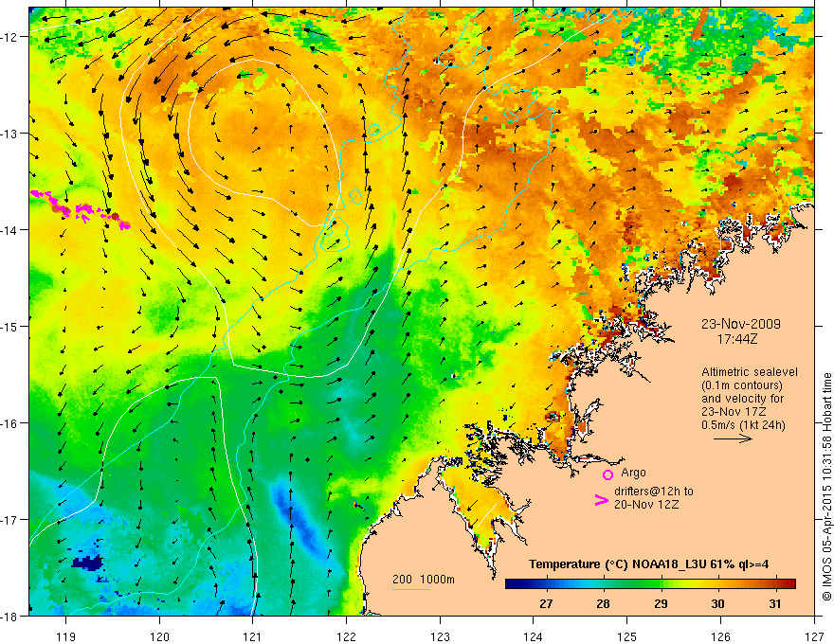Click the IMOS copyright timestamp text

(x=826, y=487)
